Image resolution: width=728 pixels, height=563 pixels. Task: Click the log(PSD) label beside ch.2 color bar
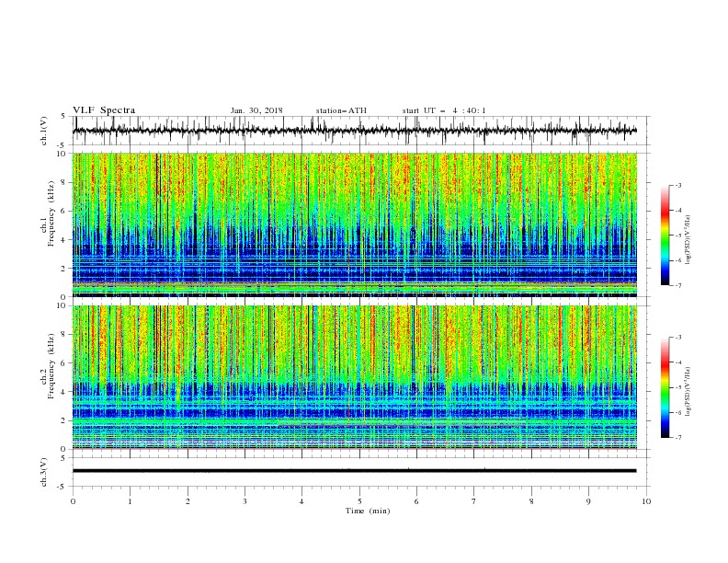688,391
